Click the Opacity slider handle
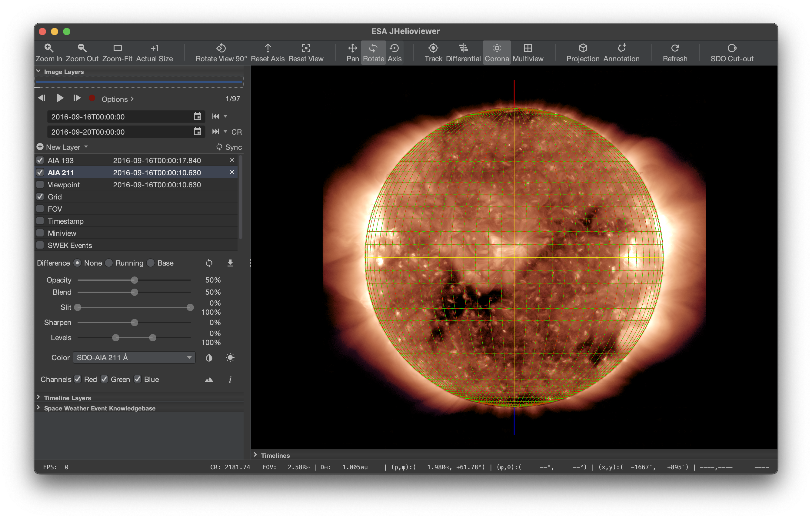This screenshot has width=812, height=519. click(x=134, y=280)
